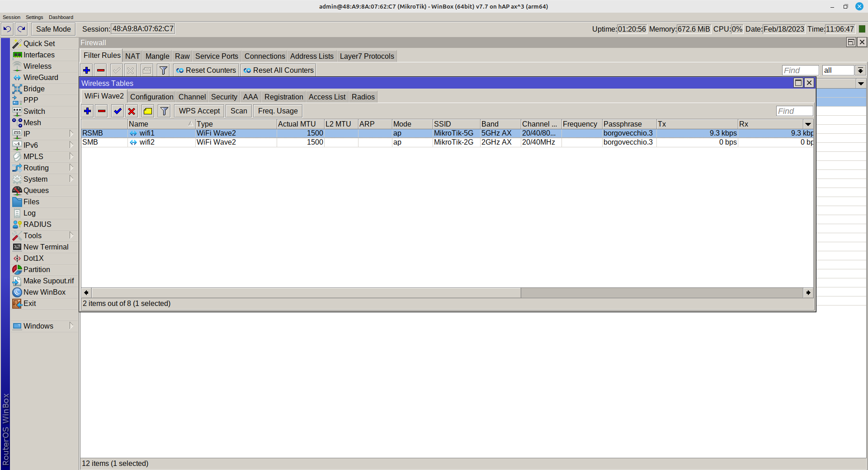Screen dimensions: 868x470
Task: Switch to Access List tab
Action: click(x=327, y=97)
